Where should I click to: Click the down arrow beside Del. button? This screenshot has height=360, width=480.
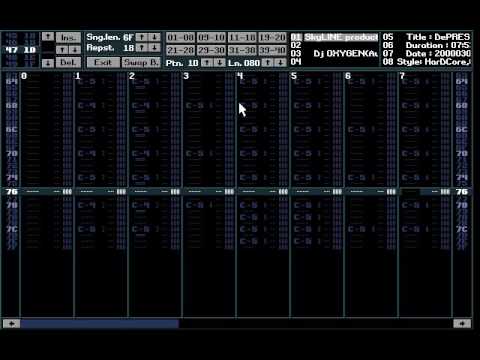tap(48, 62)
